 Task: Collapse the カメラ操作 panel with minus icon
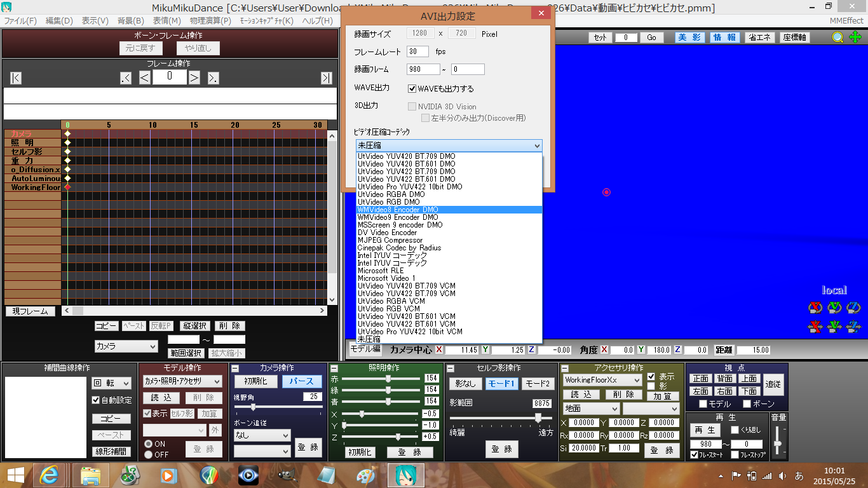click(235, 369)
